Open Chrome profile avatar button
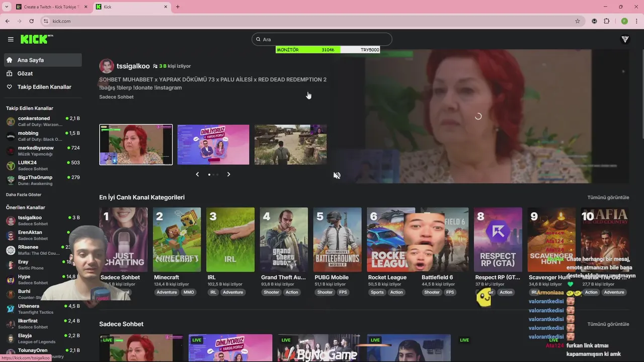 click(624, 21)
